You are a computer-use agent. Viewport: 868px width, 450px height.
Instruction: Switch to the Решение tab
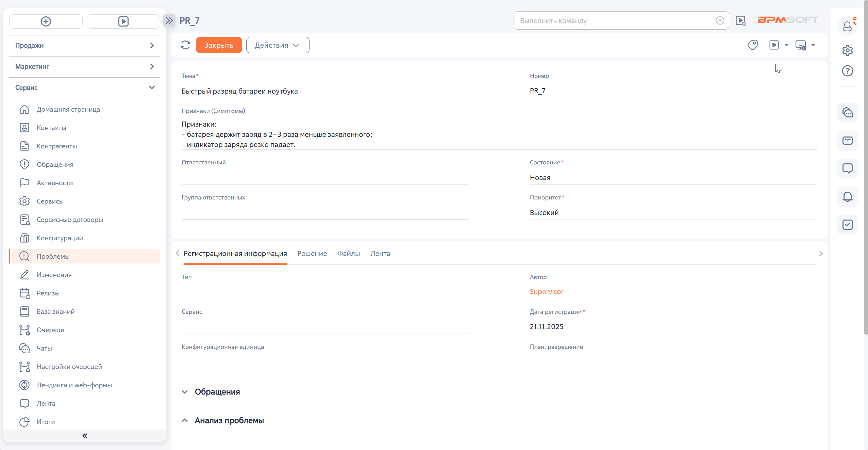pos(312,254)
